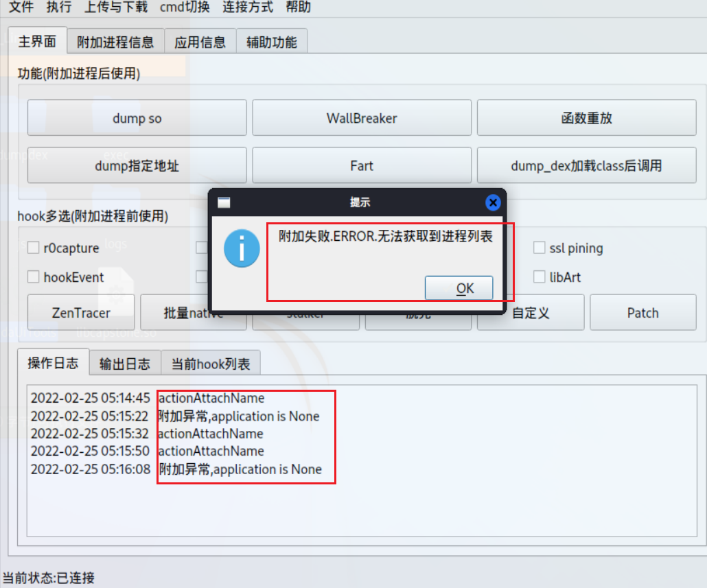Close the 提示 dialog with X
707x588 pixels.
493,202
